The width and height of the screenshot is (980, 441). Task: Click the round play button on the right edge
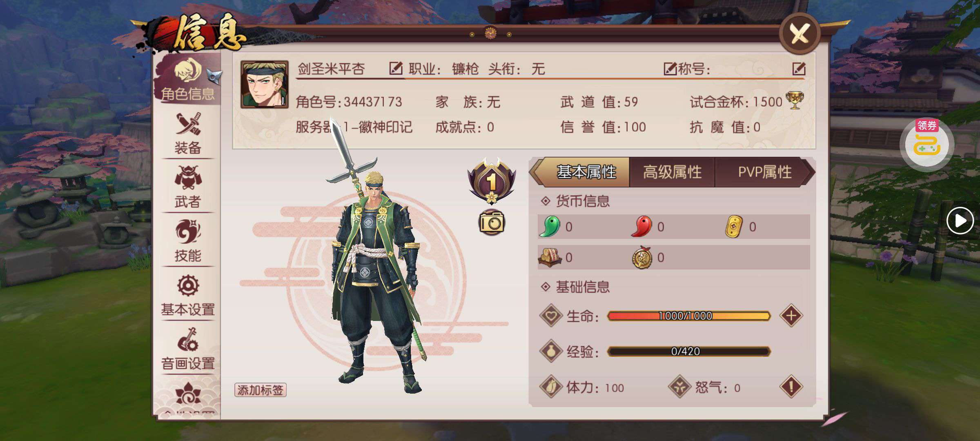(x=960, y=220)
